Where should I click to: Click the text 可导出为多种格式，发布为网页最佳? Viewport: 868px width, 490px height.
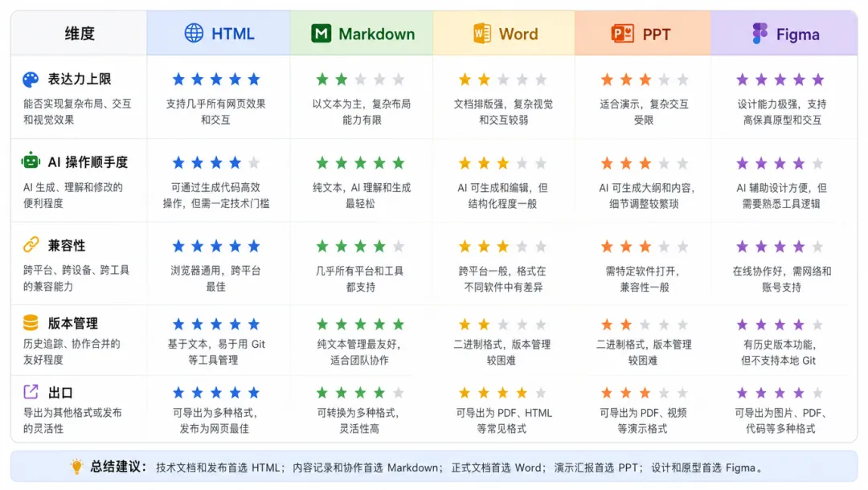pyautogui.click(x=215, y=420)
